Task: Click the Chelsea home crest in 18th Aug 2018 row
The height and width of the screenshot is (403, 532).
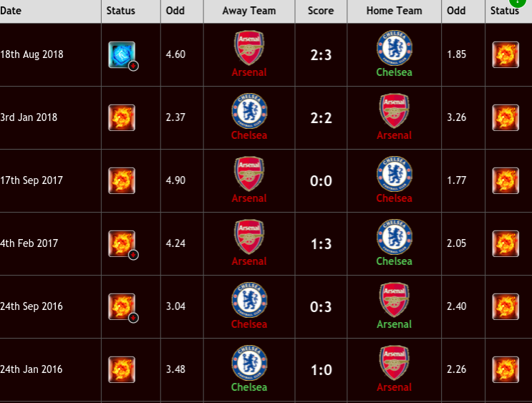Action: [x=395, y=48]
